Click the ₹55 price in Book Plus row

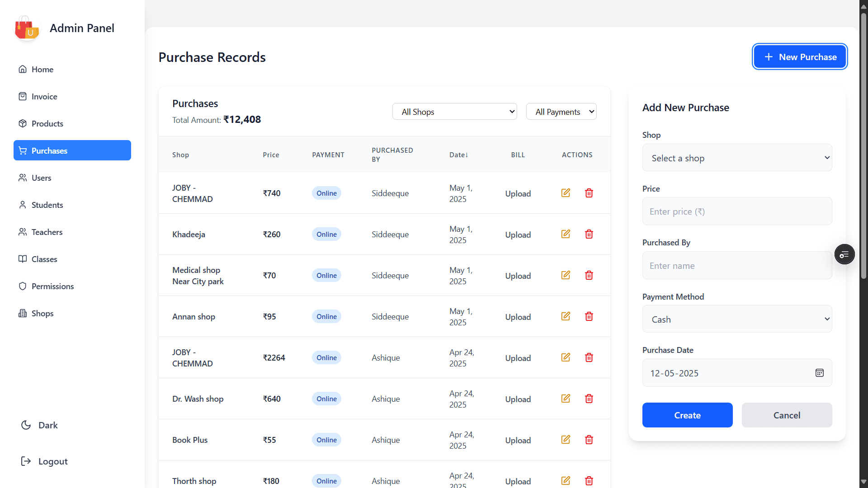coord(269,440)
